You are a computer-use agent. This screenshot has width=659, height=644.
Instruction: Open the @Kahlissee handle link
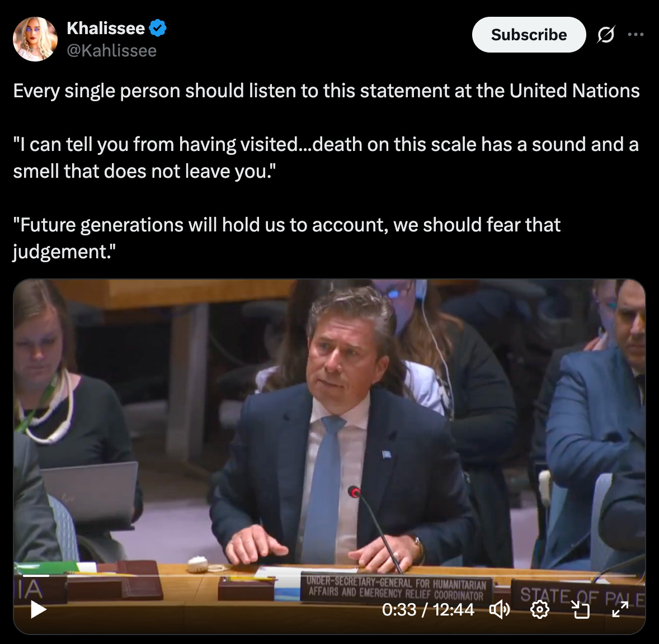click(112, 51)
